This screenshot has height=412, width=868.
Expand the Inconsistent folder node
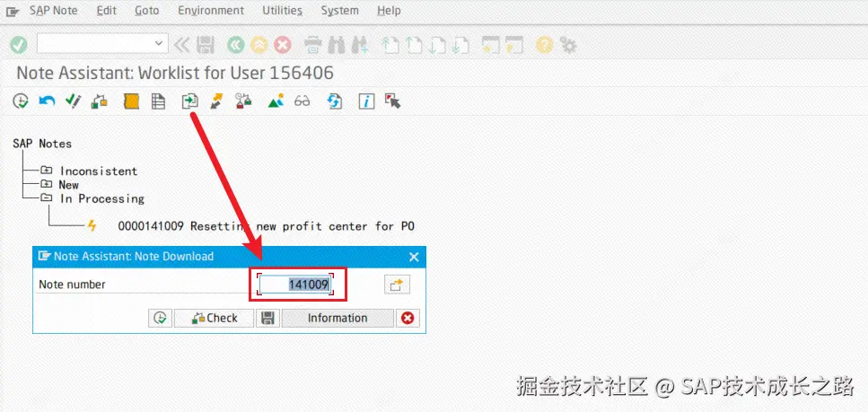click(47, 171)
